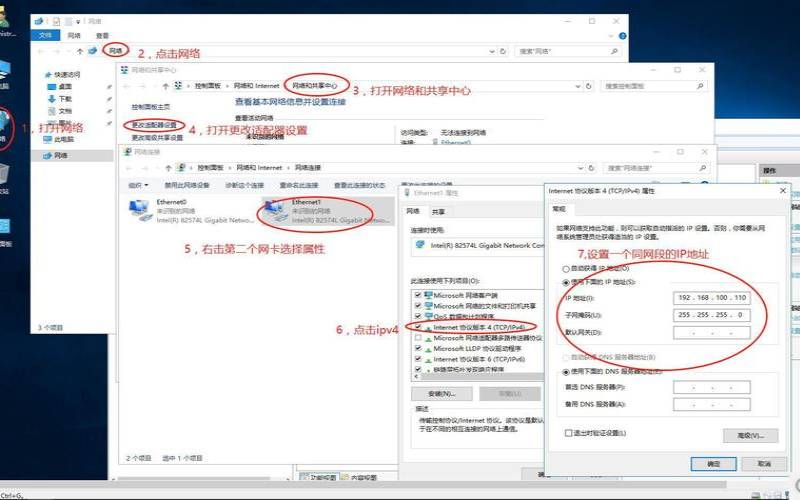This screenshot has width=800, height=500.
Task: Open Explorer help question mark icon
Action: point(622,36)
